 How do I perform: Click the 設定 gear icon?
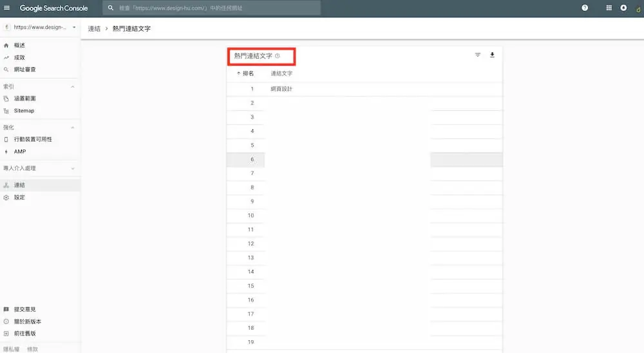pos(6,197)
